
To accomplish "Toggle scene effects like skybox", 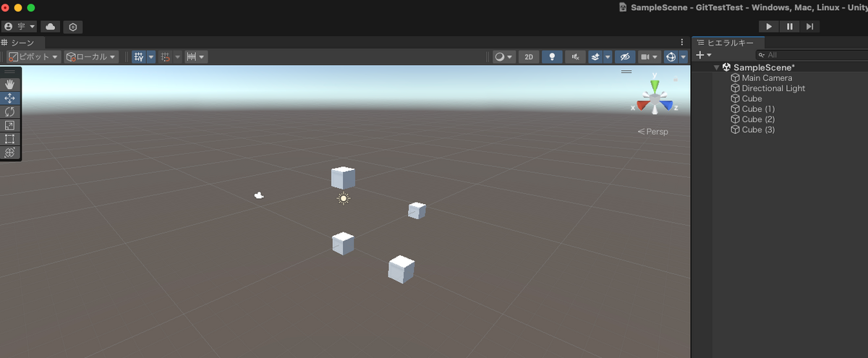I will click(x=595, y=56).
